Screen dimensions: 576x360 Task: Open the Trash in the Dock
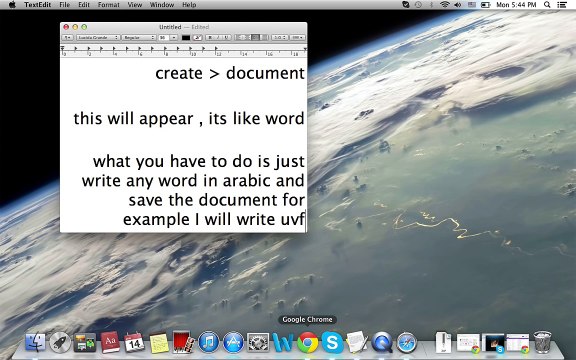point(542,342)
